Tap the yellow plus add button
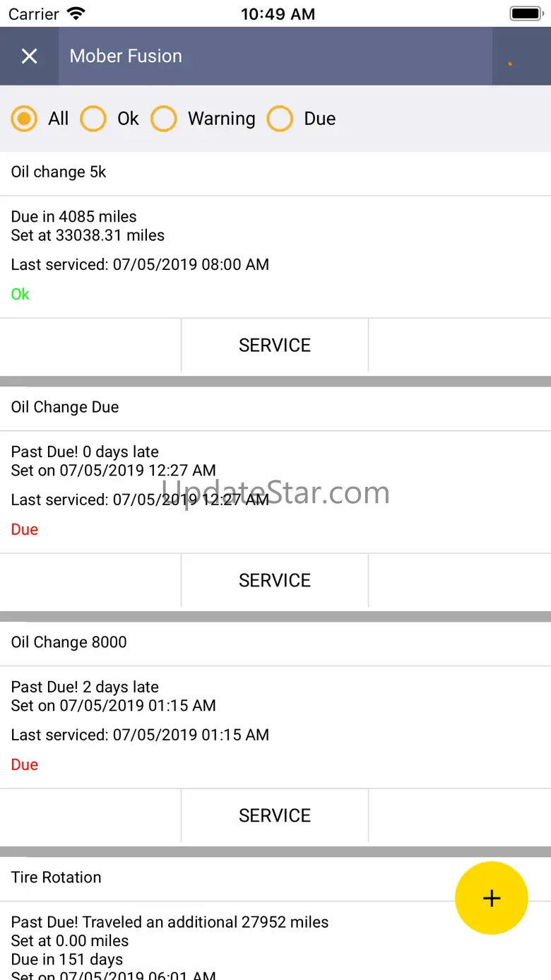The image size is (551, 980). pos(491,898)
